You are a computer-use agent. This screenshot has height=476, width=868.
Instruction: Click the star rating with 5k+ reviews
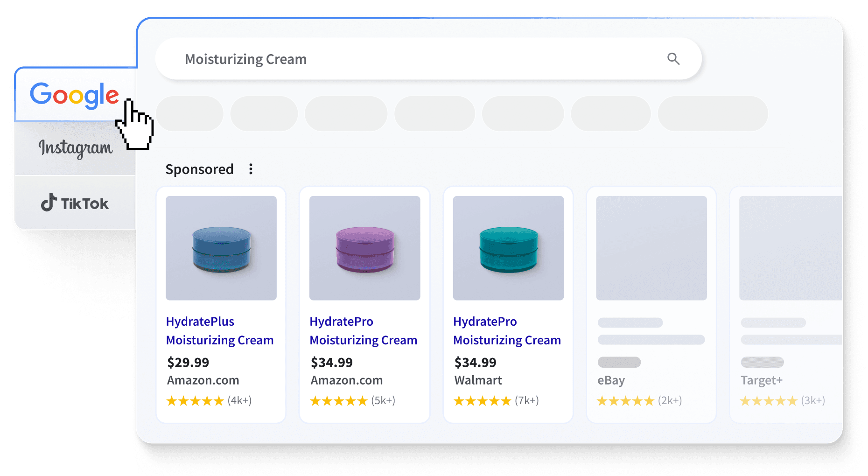tap(339, 401)
